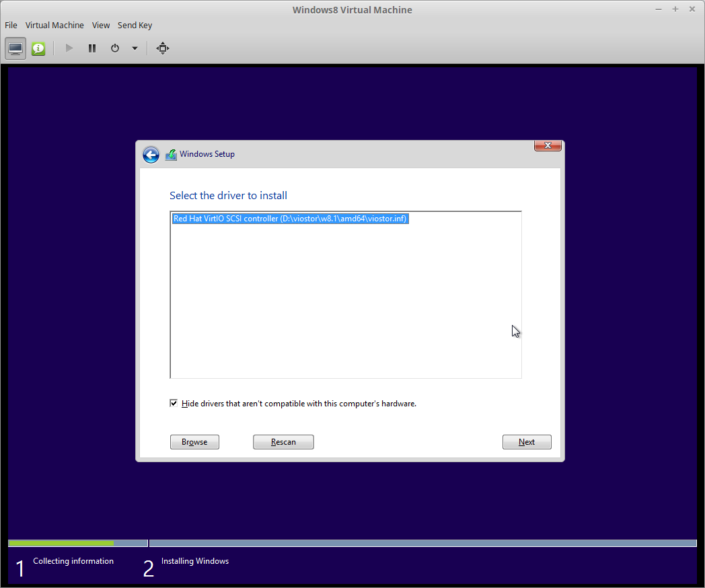Click the Collecting information progress bar
This screenshot has width=705, height=588.
coord(78,543)
